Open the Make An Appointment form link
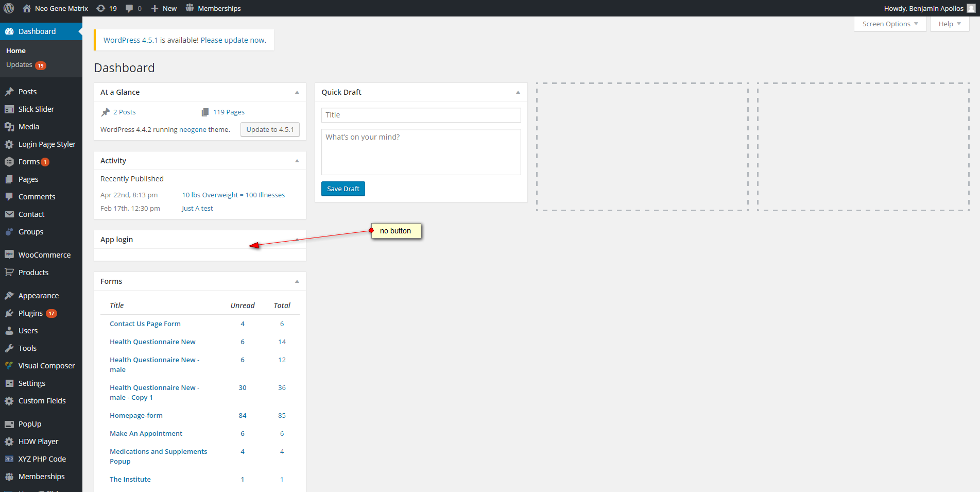Screen dimensions: 980x492 pyautogui.click(x=146, y=434)
